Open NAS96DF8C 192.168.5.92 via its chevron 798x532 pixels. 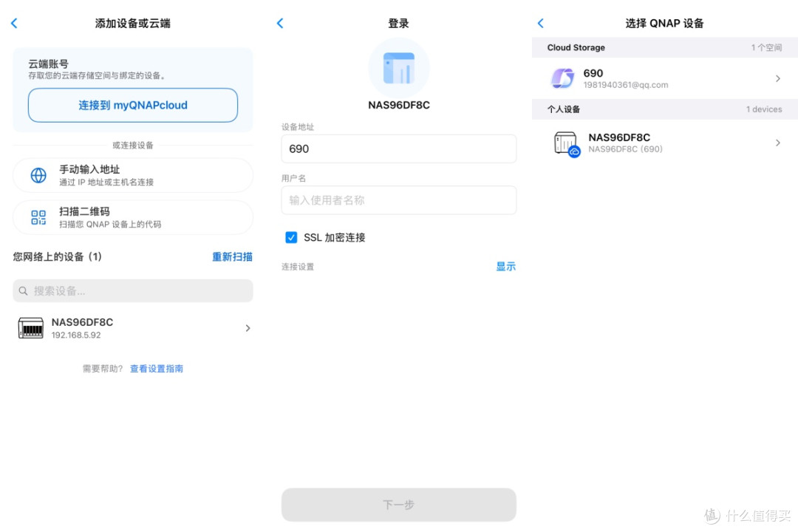pos(248,328)
